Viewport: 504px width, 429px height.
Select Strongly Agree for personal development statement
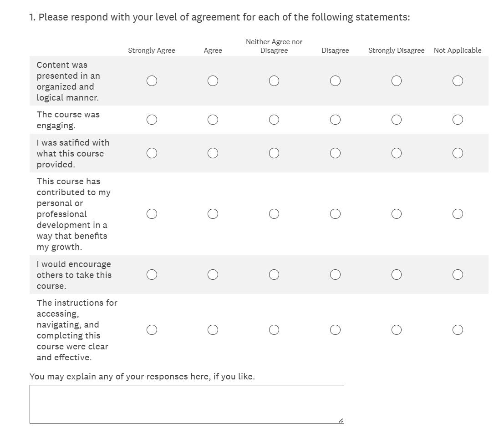(152, 214)
